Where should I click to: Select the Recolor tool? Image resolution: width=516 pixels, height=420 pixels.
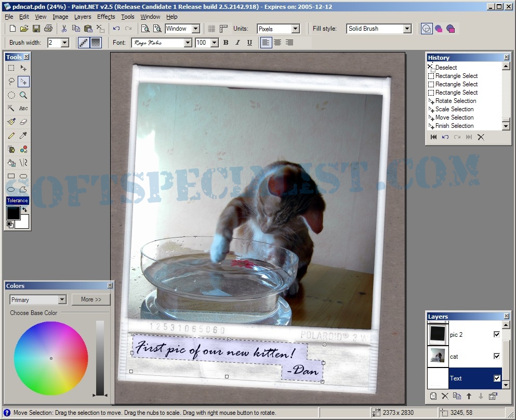pyautogui.click(x=23, y=149)
